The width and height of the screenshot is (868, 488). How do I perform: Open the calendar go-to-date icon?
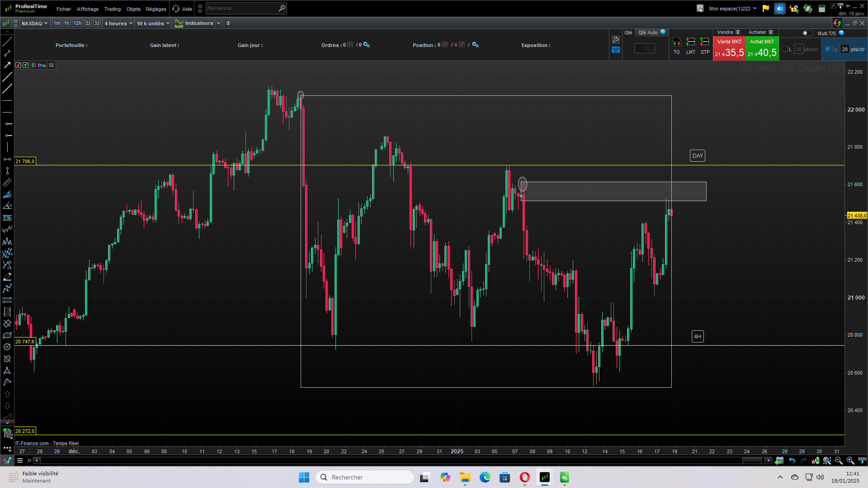coord(779,460)
